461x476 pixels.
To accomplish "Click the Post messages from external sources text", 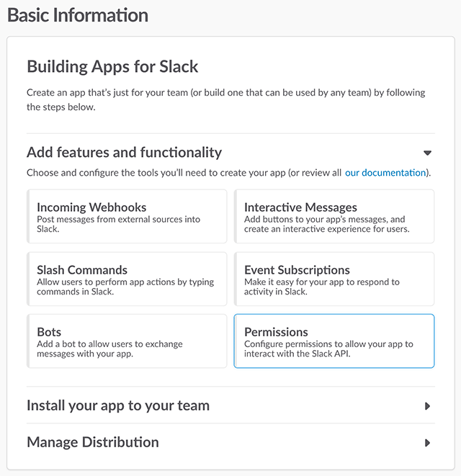I will click(118, 224).
